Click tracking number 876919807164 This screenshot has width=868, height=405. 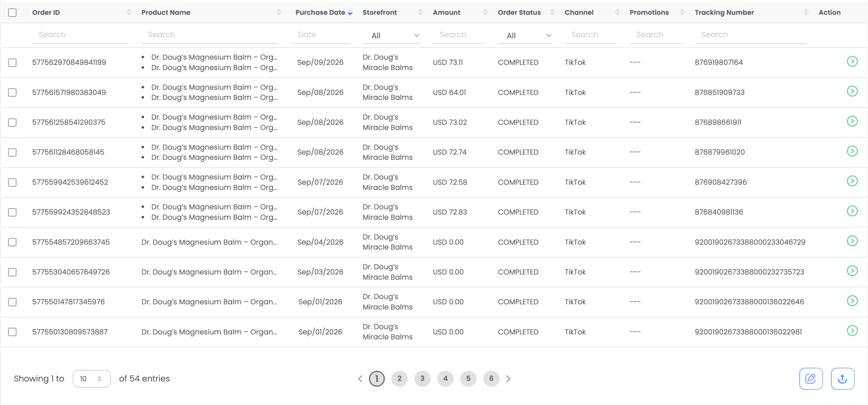click(x=718, y=62)
